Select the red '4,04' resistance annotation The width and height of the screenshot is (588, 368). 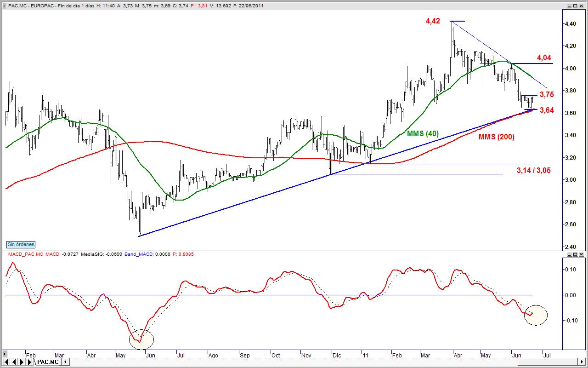coord(544,58)
